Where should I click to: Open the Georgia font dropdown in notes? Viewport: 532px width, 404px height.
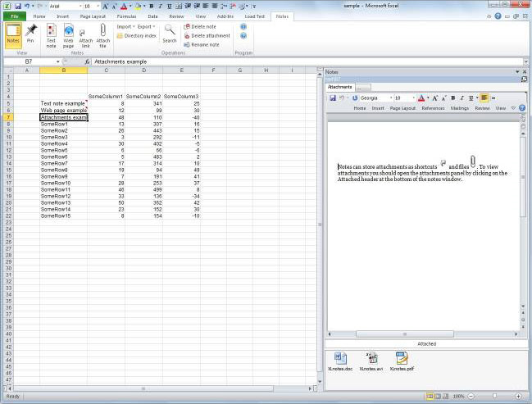(388, 98)
